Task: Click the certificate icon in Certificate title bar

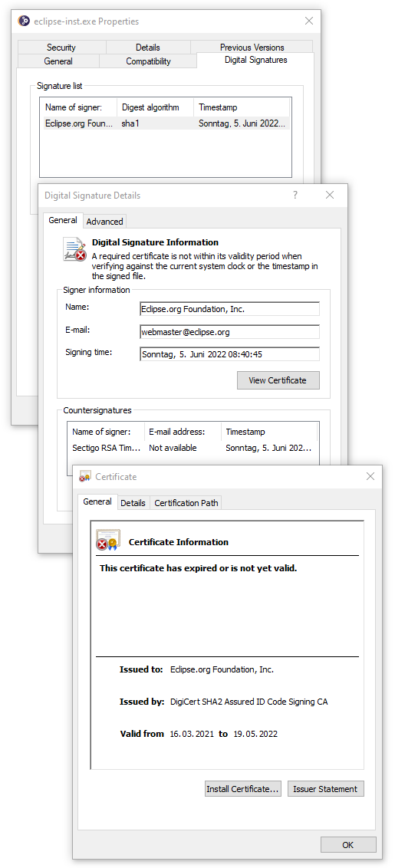Action: [85, 477]
